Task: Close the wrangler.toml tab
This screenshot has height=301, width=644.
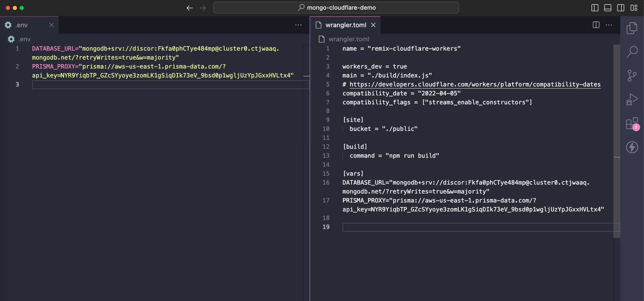Action: [x=373, y=25]
